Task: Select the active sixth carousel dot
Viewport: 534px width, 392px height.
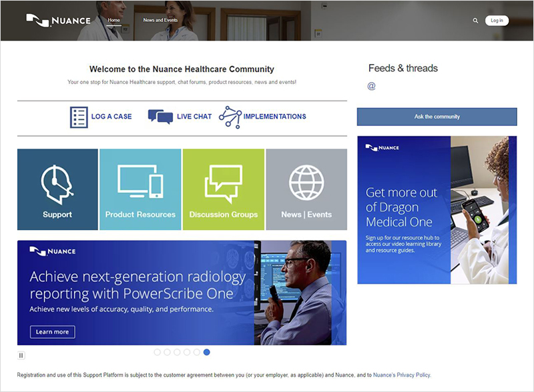Action: click(207, 352)
